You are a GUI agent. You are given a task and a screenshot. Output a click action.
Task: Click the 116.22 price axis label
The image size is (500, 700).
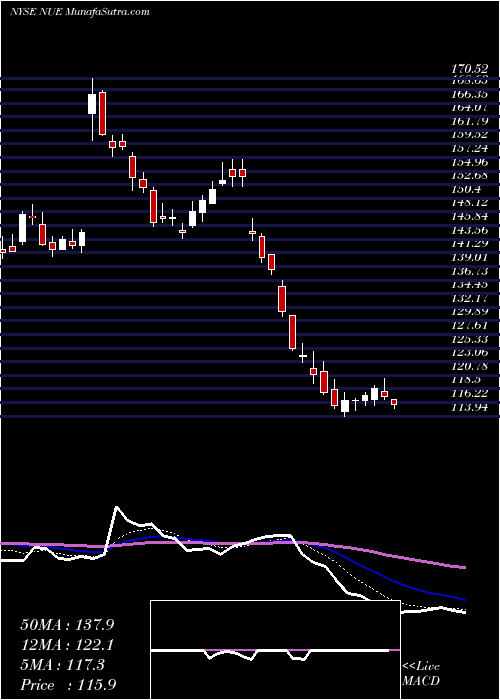click(x=471, y=393)
